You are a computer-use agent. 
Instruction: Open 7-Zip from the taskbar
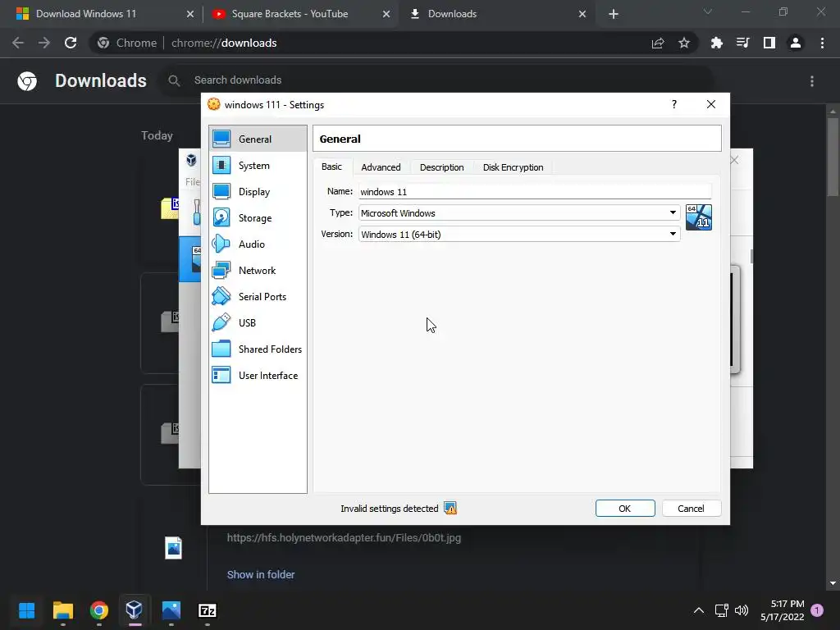[207, 610]
